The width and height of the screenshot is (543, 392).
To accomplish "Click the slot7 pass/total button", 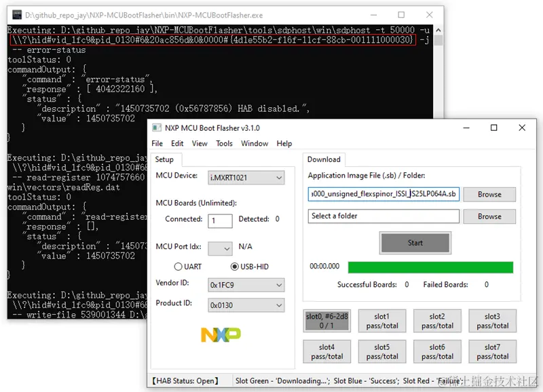I will [x=493, y=351].
